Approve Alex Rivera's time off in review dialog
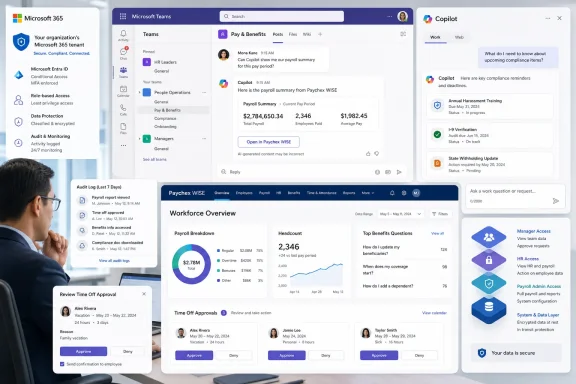The height and width of the screenshot is (384, 576). [83, 351]
